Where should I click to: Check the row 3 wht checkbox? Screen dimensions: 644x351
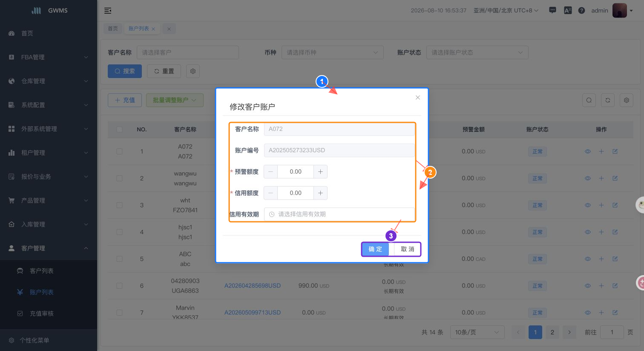[119, 205]
